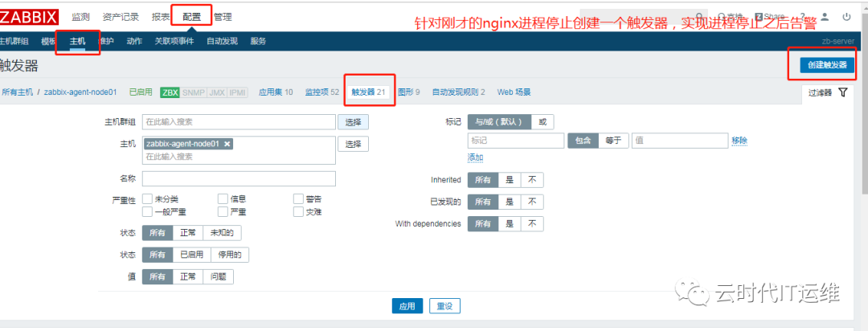
Task: Check the 未分类 severity checkbox
Action: (147, 198)
